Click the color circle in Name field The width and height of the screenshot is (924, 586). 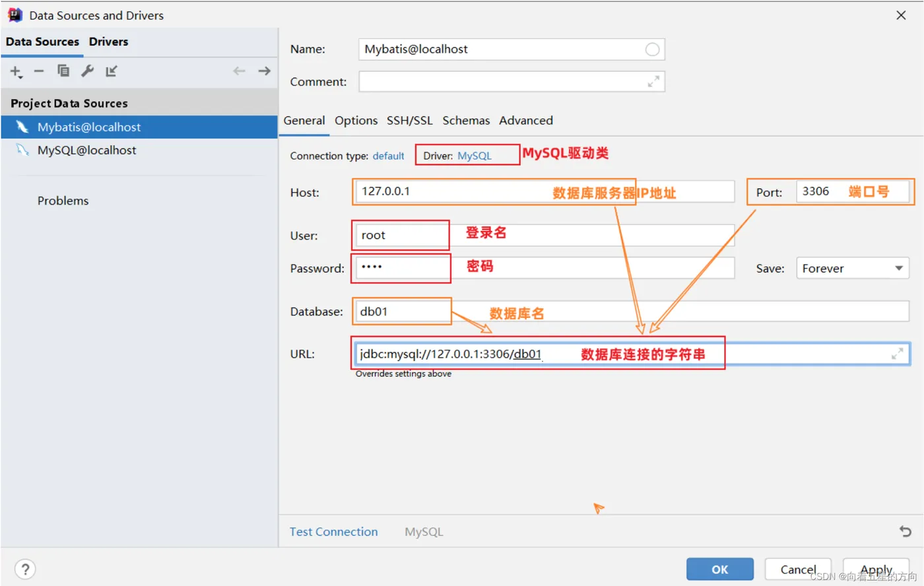tap(652, 49)
